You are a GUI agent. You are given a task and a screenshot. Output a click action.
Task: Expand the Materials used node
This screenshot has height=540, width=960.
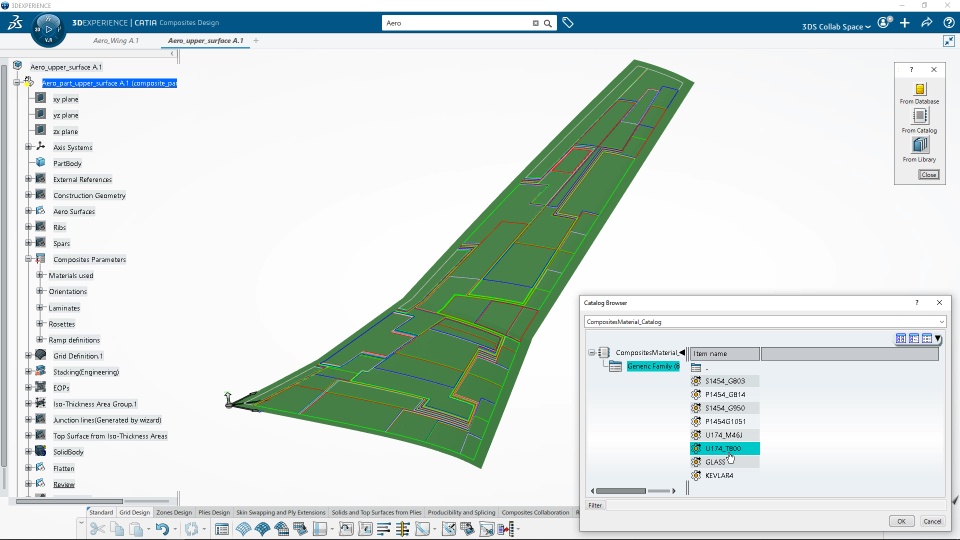pos(40,275)
